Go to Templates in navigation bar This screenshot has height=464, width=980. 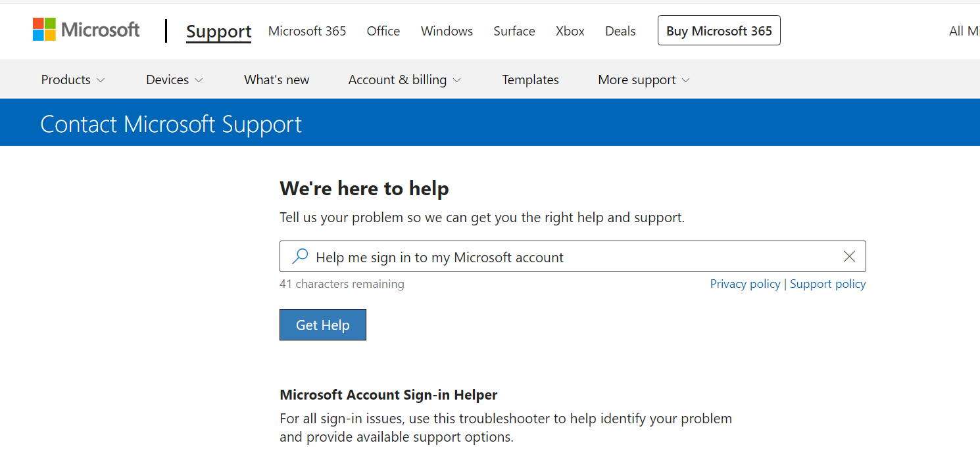[531, 80]
